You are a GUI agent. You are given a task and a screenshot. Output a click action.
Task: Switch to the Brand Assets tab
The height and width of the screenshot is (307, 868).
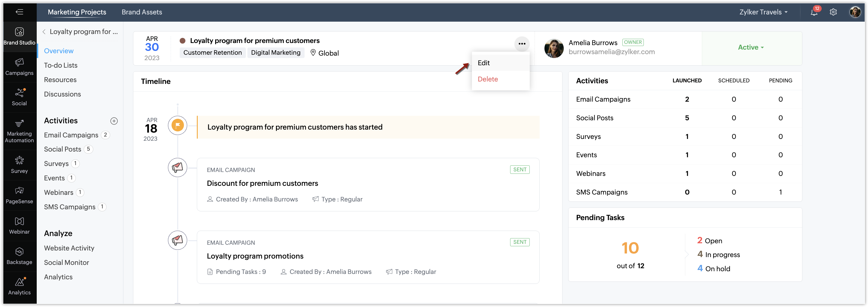142,12
